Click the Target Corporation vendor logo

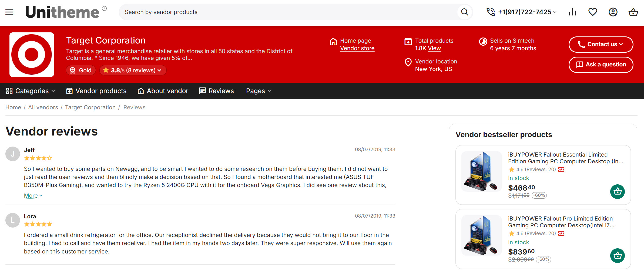point(32,54)
